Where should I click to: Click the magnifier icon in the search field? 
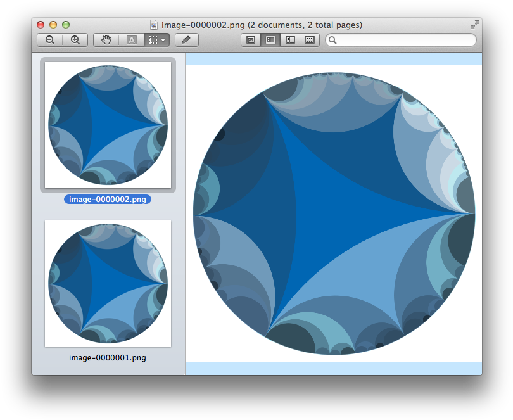click(332, 39)
